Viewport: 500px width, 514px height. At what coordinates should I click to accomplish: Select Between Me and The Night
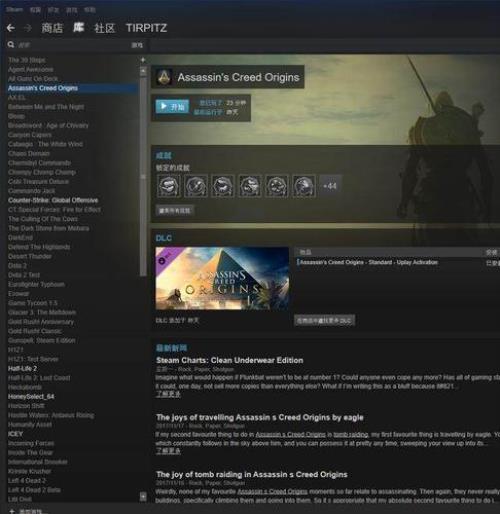[46, 107]
